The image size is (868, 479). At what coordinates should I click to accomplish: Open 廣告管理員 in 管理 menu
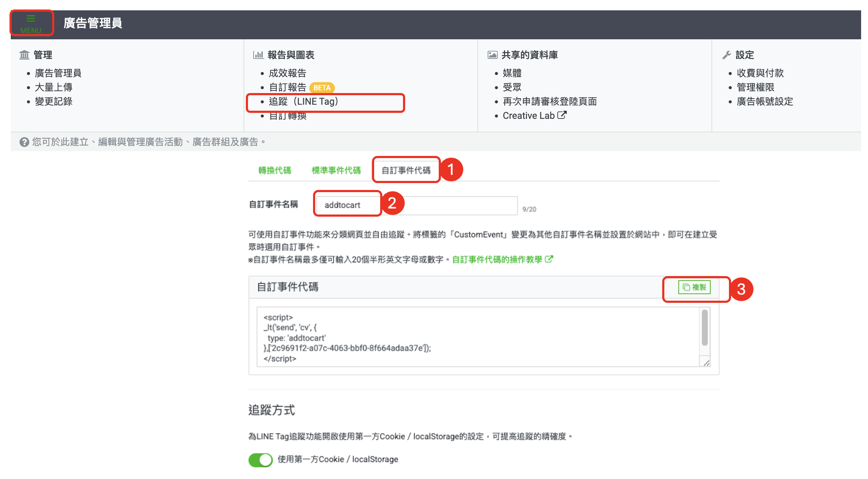point(58,73)
